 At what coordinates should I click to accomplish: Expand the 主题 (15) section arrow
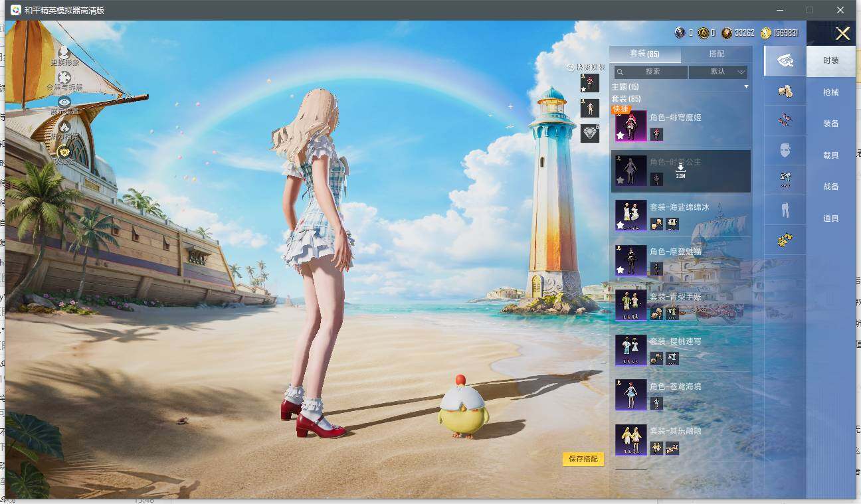[x=746, y=87]
